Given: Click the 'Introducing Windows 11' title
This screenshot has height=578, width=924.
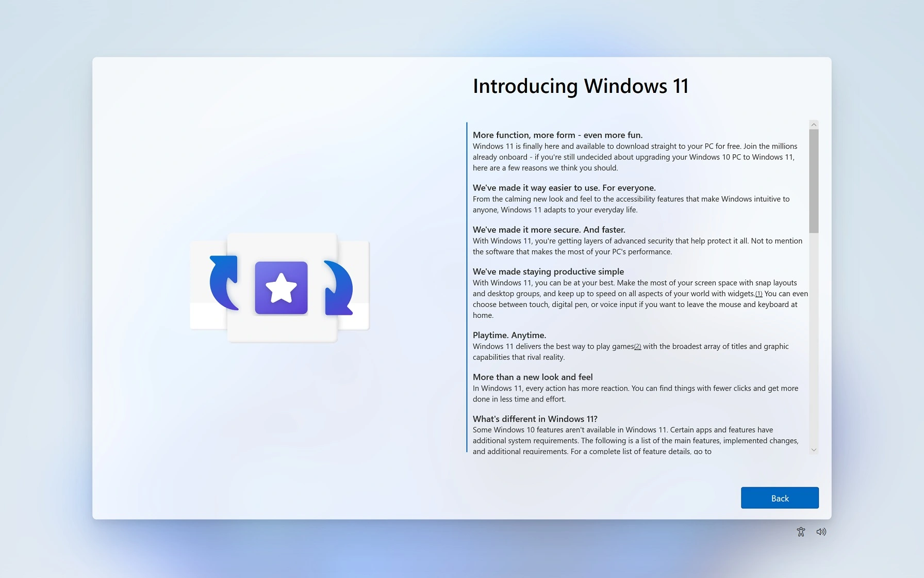Looking at the screenshot, I should click(581, 86).
